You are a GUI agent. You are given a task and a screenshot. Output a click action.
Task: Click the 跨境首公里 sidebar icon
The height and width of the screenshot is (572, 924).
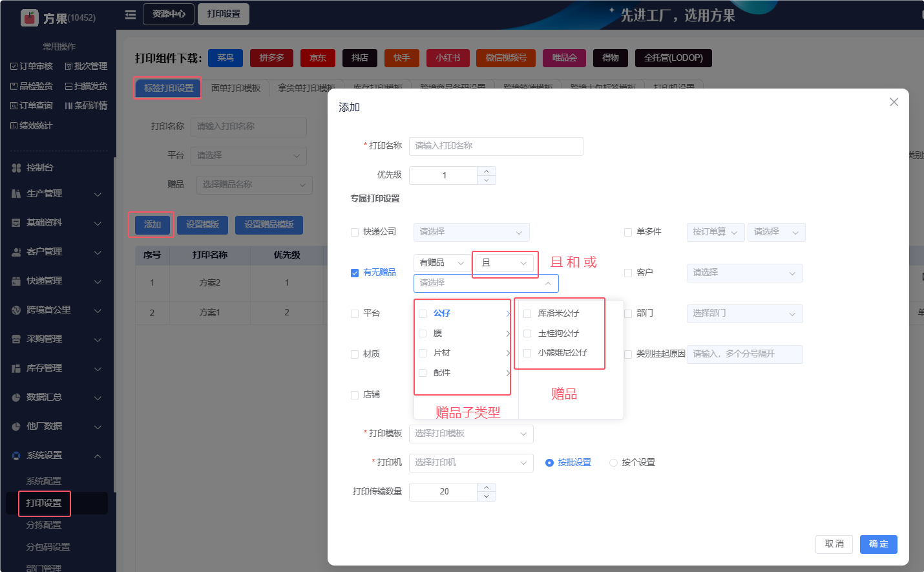[16, 310]
